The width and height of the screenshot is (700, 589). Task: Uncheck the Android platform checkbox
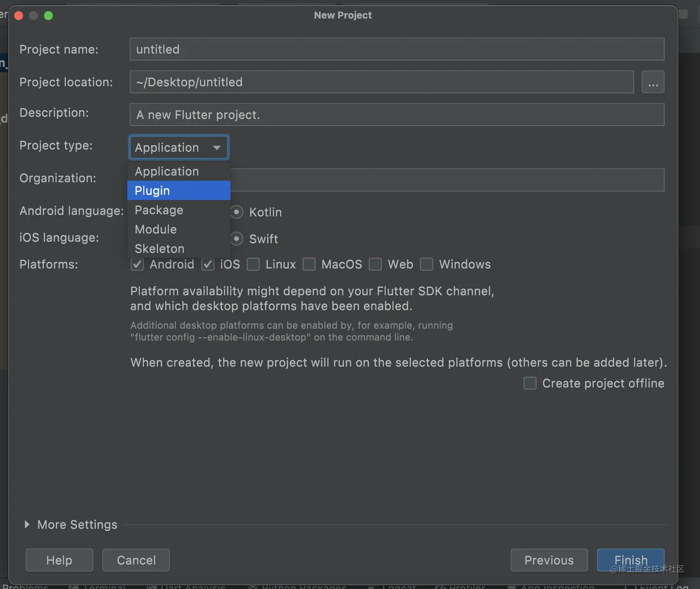point(137,264)
